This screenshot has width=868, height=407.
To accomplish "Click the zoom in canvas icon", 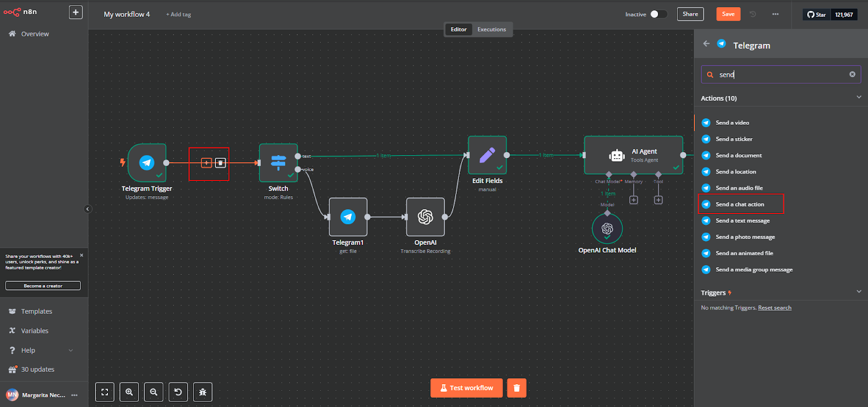I will [x=129, y=392].
